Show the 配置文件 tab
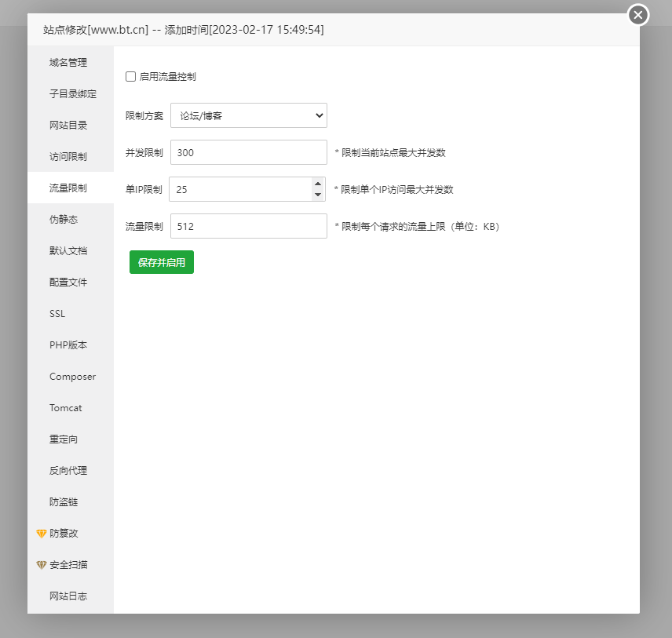The image size is (672, 638). coord(68,283)
